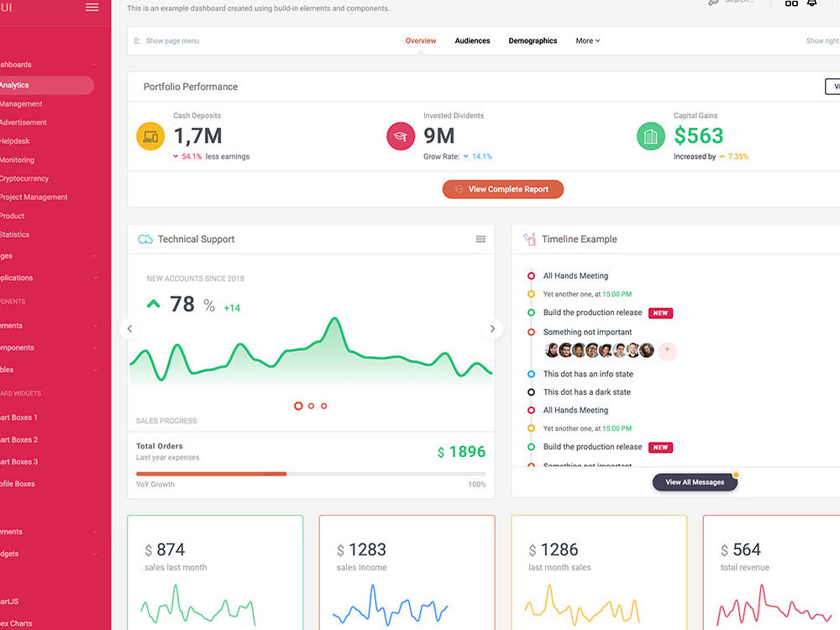Screen dimensions: 840x630
Task: Open Monitoring in the sidebar
Action: pos(17,160)
